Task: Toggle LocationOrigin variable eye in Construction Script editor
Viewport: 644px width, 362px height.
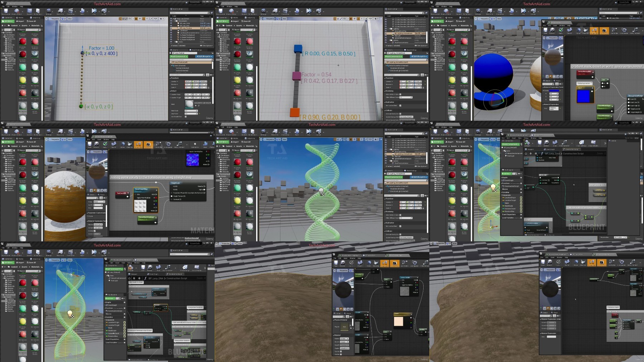Action: (521, 198)
